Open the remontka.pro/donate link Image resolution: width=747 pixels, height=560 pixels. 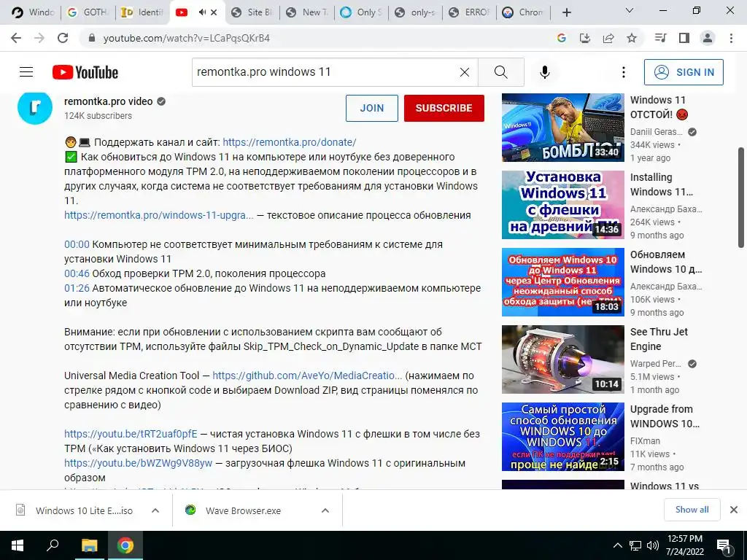click(x=289, y=142)
